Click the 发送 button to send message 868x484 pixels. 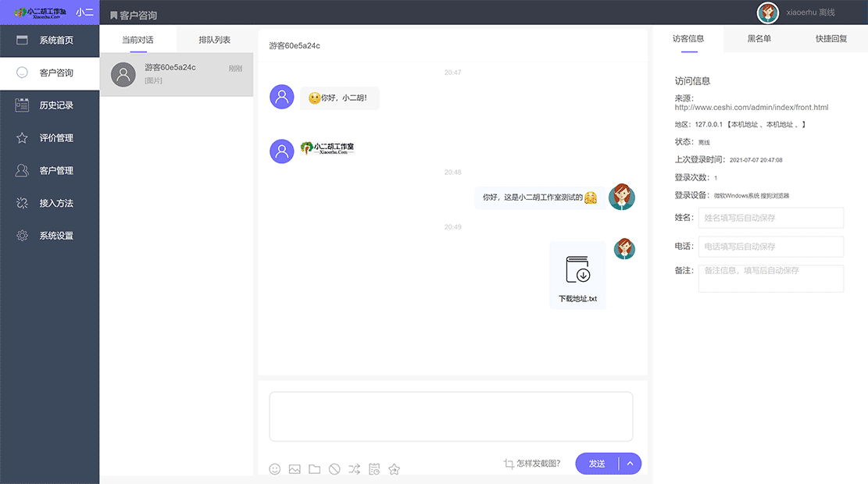pos(597,463)
